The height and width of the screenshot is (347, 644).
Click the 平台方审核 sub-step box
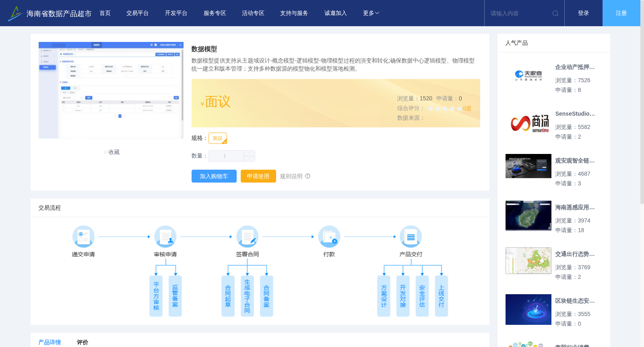156,296
